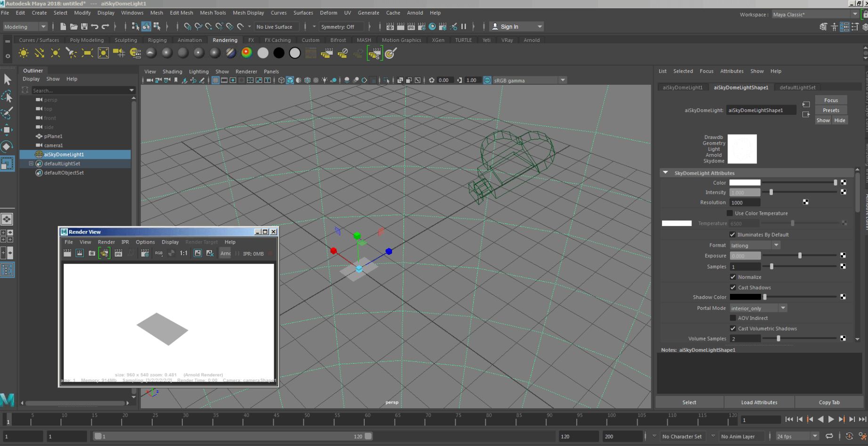Adjust the Exposure slider handle
Screen dimensions: 868x446
800,256
